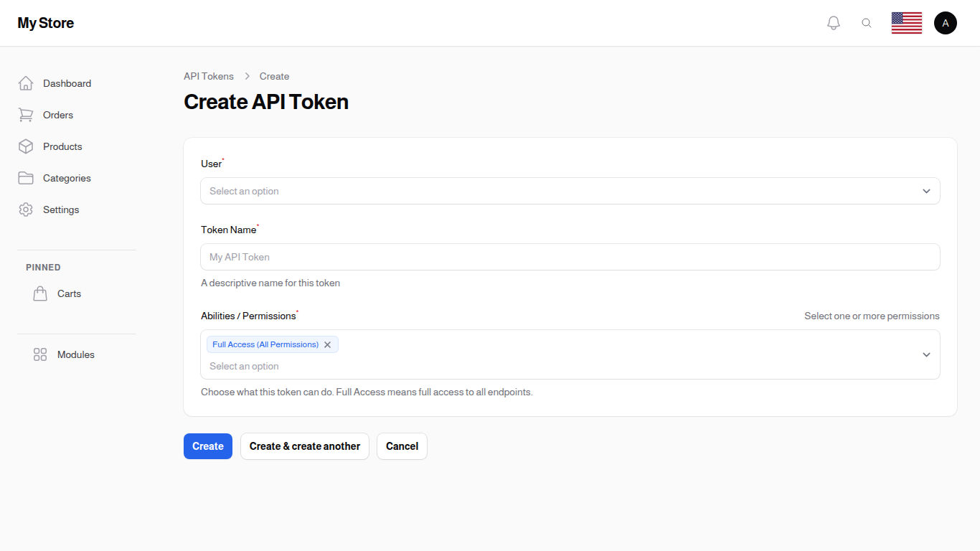Open Modules via the grid icon
The height and width of the screenshot is (551, 980).
[40, 354]
